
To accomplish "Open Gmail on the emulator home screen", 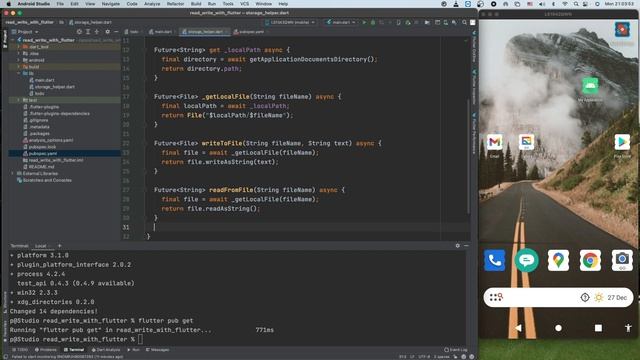I will [494, 142].
